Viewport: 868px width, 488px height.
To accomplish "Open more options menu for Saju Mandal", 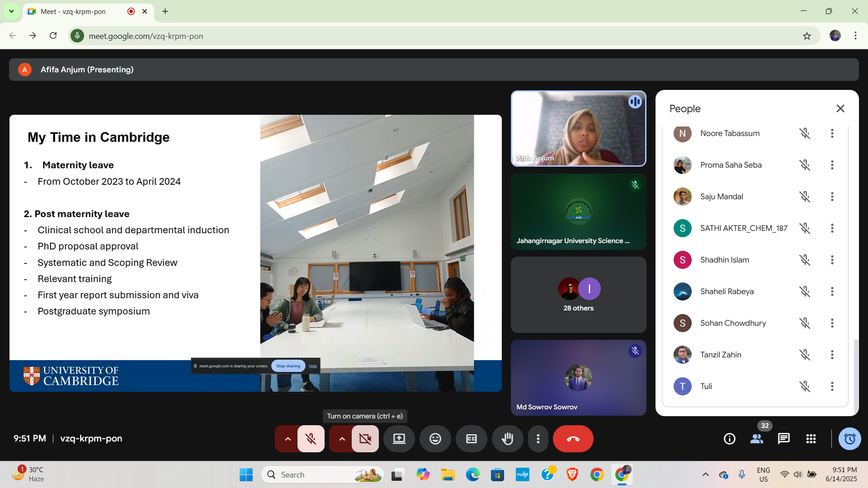I will (832, 197).
